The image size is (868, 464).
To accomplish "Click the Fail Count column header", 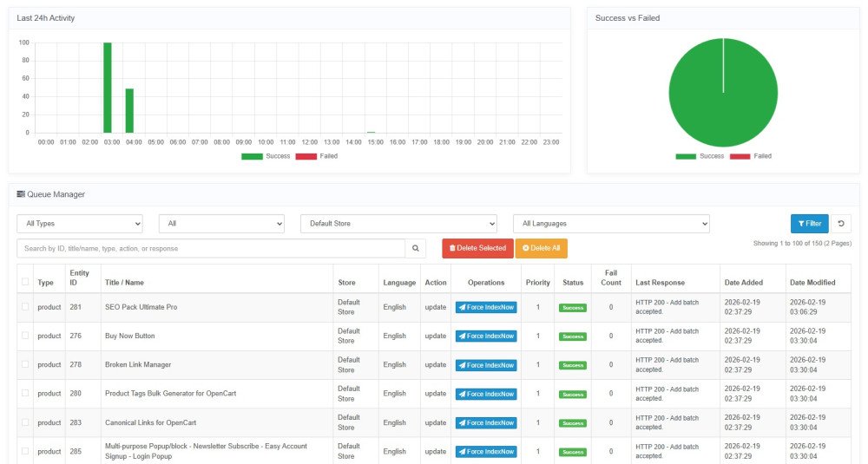I will (x=610, y=278).
